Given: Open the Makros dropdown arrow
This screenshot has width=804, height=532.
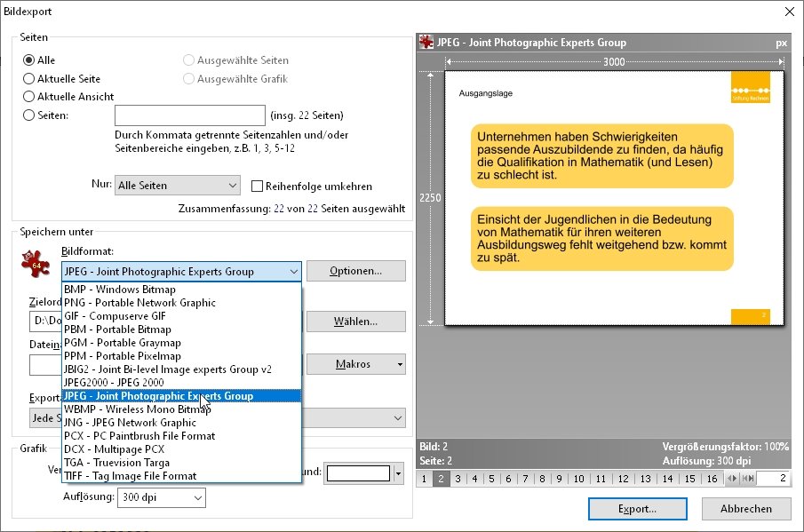Looking at the screenshot, I should point(400,364).
